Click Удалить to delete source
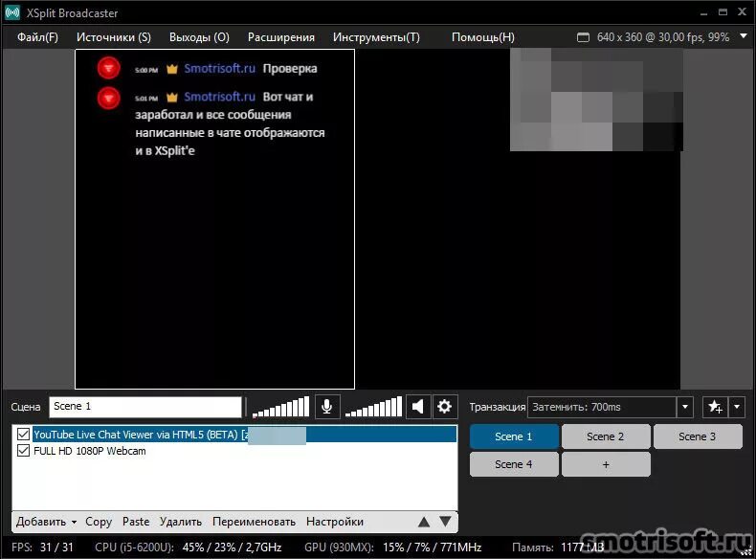Screen dimensions: 756x559 pos(180,522)
